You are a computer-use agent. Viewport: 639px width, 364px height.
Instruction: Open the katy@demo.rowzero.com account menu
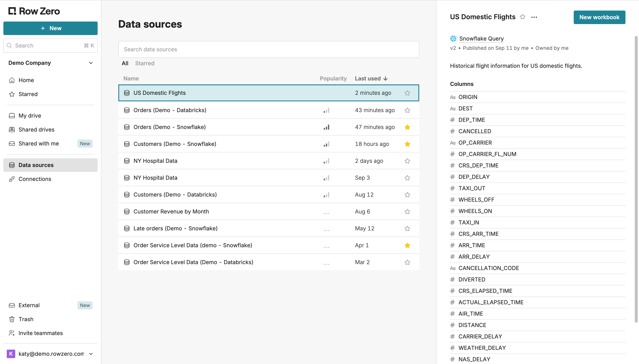tap(50, 354)
